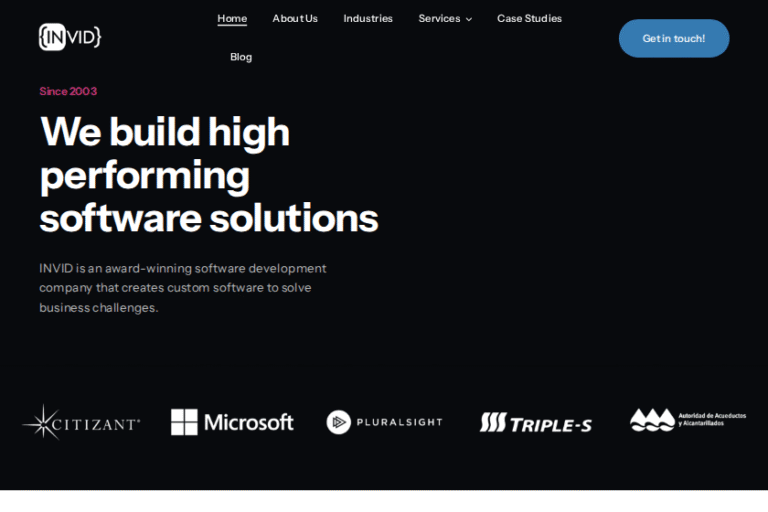Open the Home menu item
The width and height of the screenshot is (768, 512).
click(x=232, y=18)
